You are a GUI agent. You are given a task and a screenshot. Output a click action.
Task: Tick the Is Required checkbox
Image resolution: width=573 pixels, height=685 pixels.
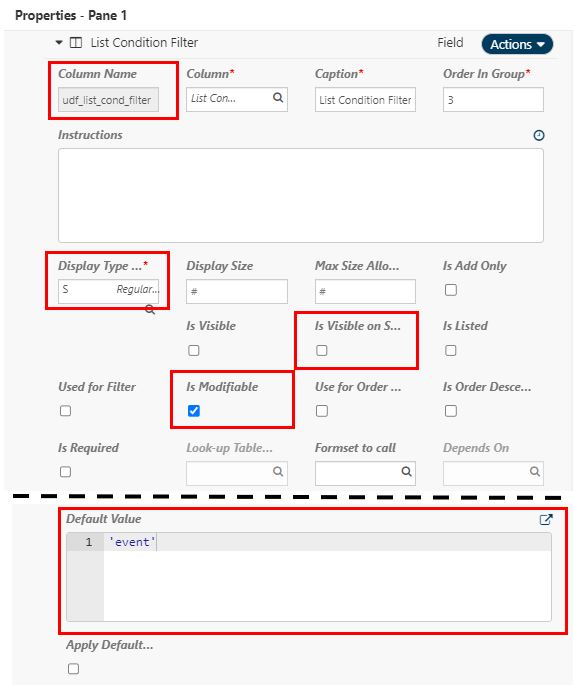click(66, 472)
